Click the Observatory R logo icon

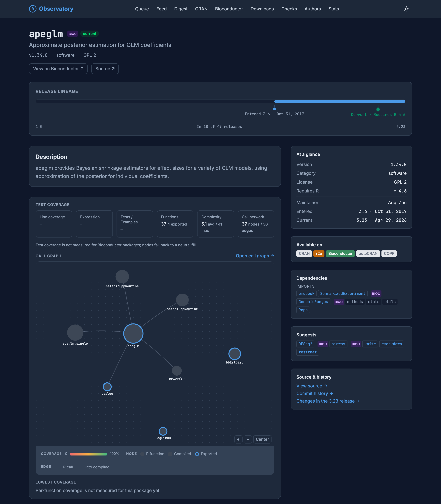[32, 9]
